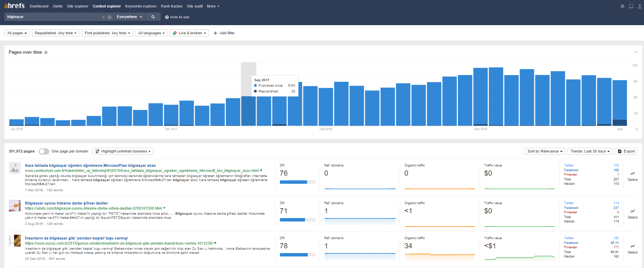Open the Republished: Any time dropdown

coord(56,33)
